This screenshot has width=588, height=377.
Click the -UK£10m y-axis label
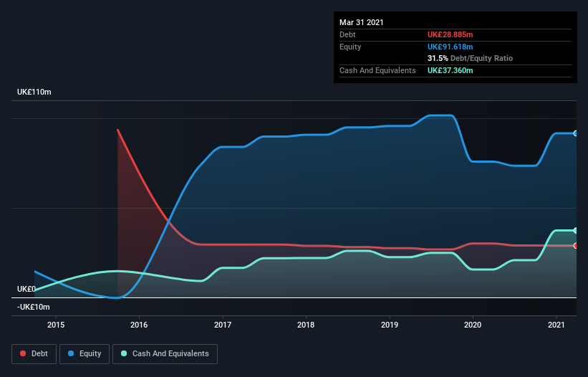pyautogui.click(x=34, y=307)
